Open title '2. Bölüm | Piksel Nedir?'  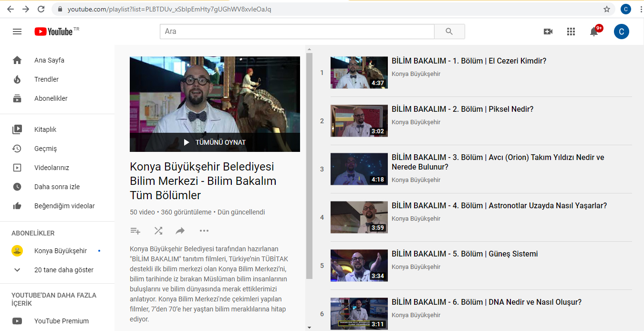pos(463,109)
